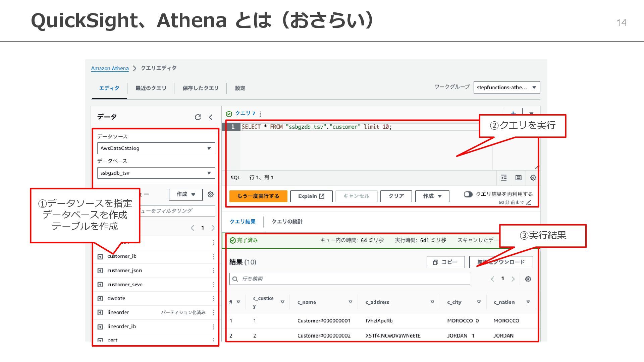The height and width of the screenshot is (362, 644).
Task: Click the tables and views filter field
Action: tap(177, 211)
